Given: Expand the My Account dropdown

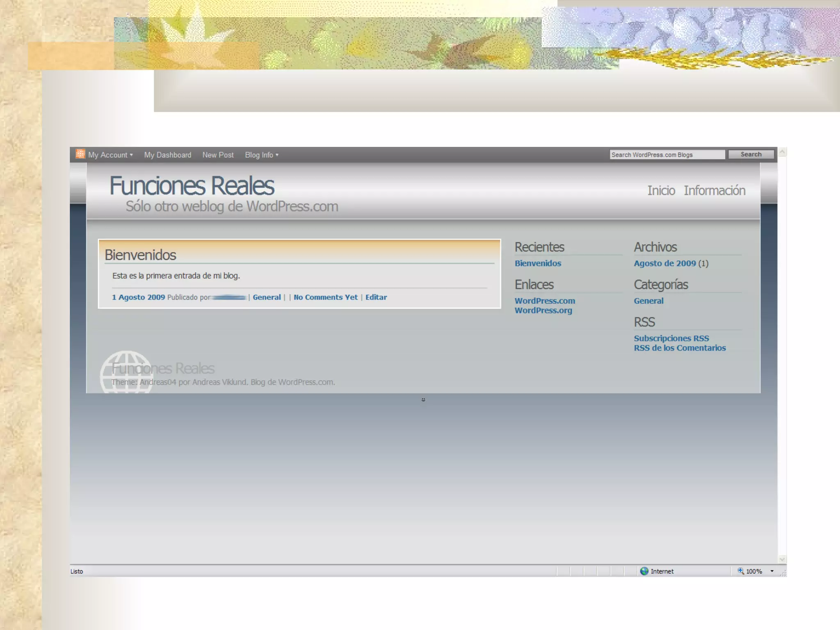Looking at the screenshot, I should (110, 155).
